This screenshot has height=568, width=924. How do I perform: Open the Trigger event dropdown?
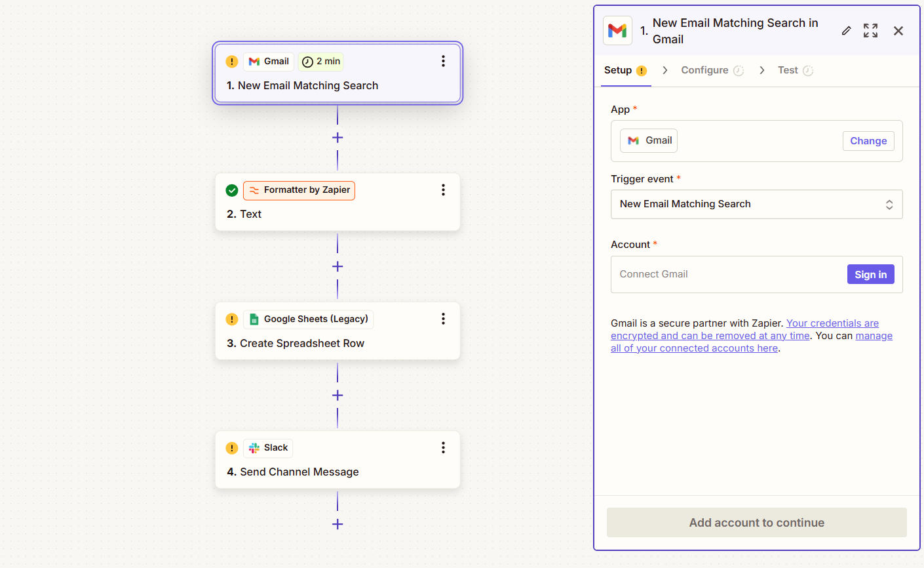[x=756, y=204]
